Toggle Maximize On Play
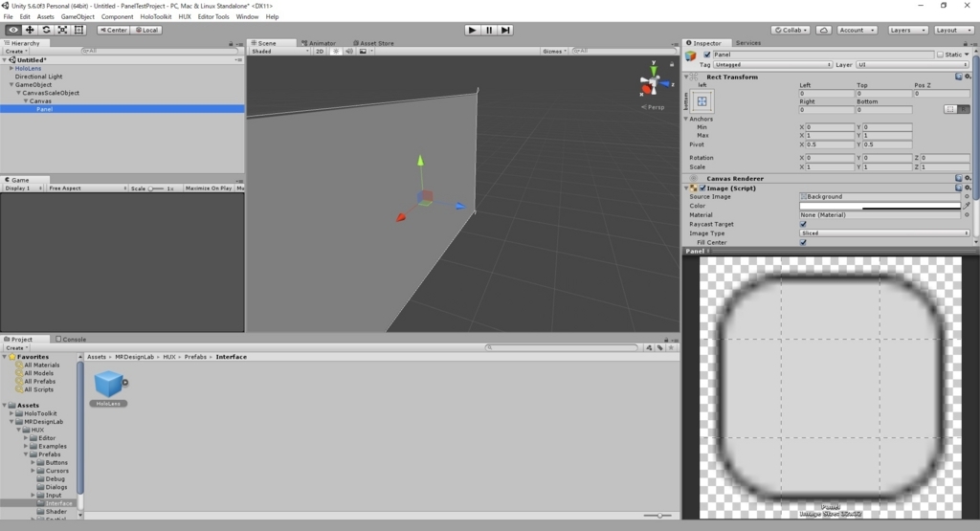980x531 pixels. [208, 188]
